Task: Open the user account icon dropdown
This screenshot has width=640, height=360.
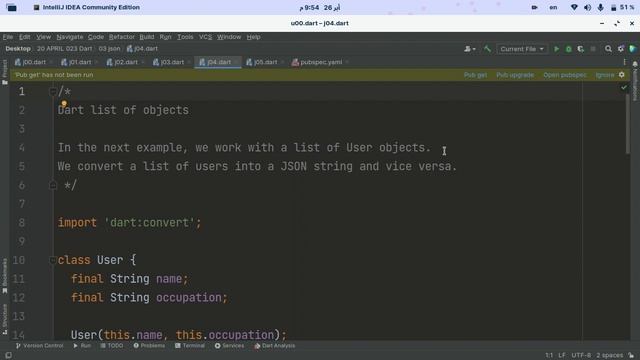Action: point(470,49)
